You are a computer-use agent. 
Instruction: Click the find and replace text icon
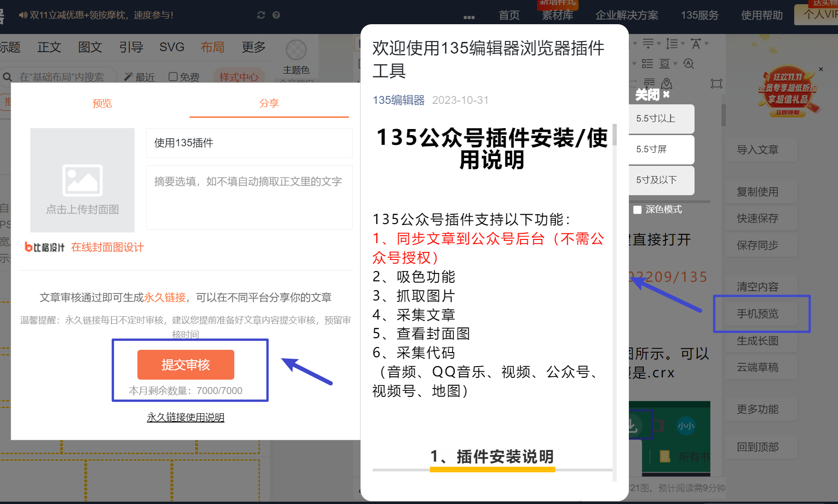tap(688, 64)
